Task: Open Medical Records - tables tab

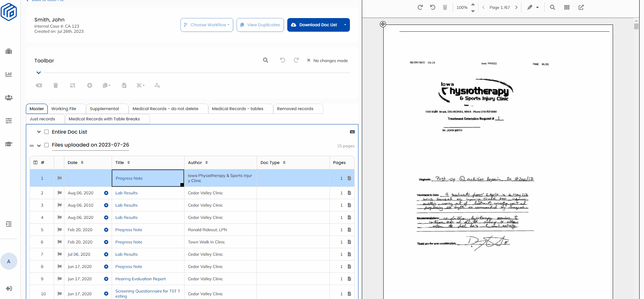Action: click(x=240, y=109)
